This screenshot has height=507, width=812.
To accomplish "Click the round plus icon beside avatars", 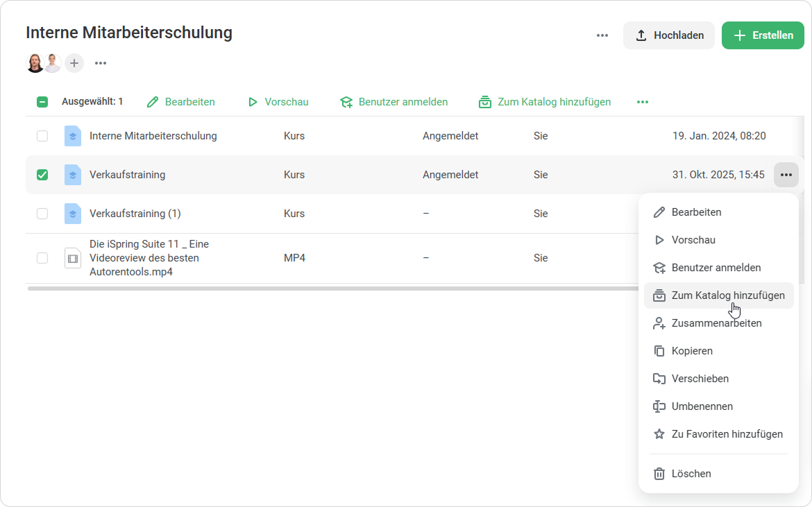I will pyautogui.click(x=74, y=63).
